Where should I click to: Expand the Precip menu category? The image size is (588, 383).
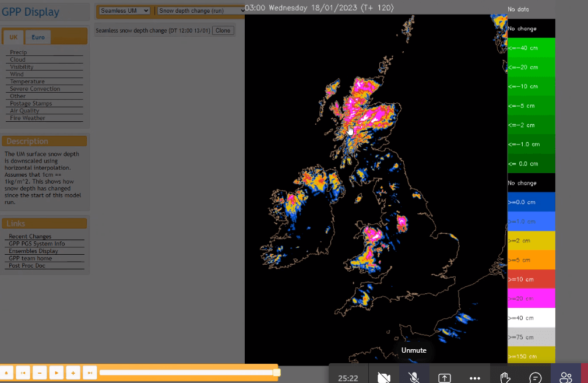tap(18, 52)
